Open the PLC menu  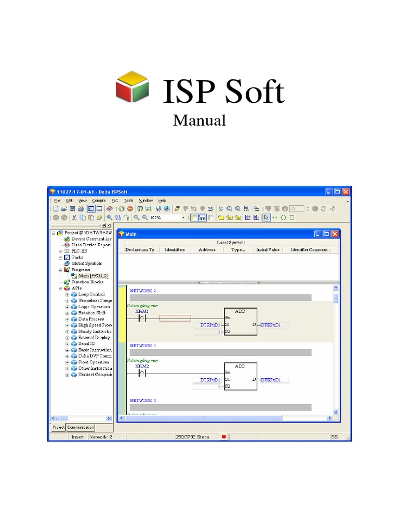pos(115,201)
